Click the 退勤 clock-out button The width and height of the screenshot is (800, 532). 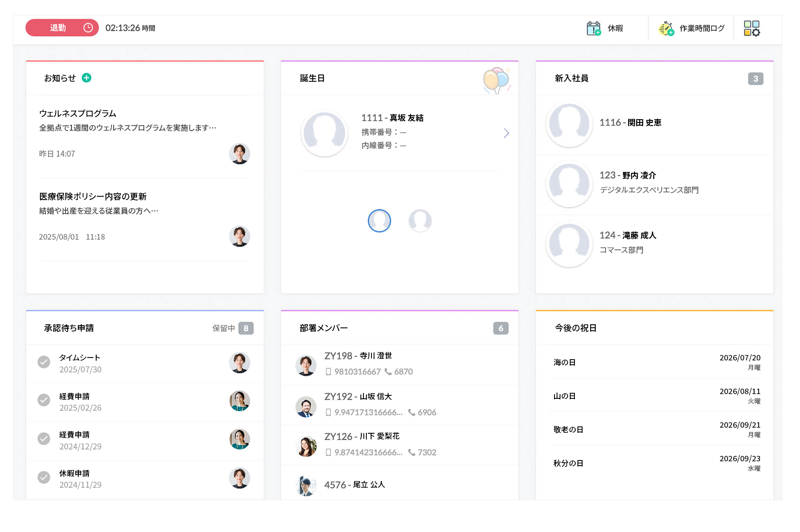(58, 28)
